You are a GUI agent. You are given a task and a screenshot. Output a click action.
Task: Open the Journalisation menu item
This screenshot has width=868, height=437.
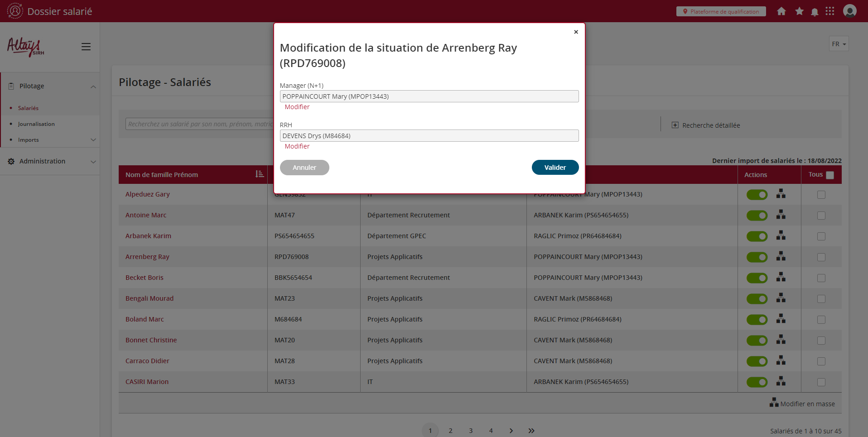(36, 124)
